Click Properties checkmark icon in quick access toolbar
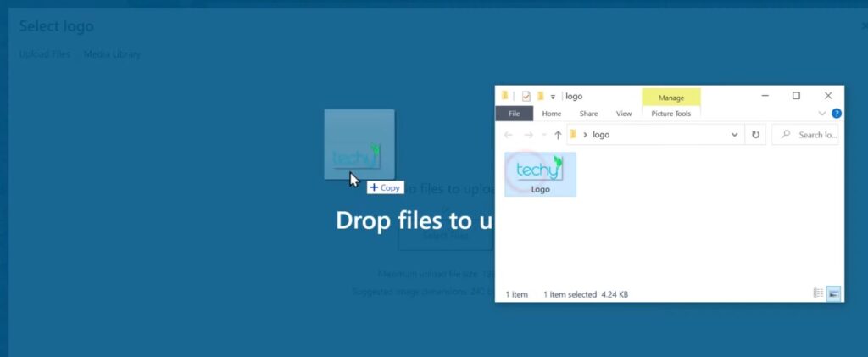Viewport: 868px width, 357px height. coord(526,97)
